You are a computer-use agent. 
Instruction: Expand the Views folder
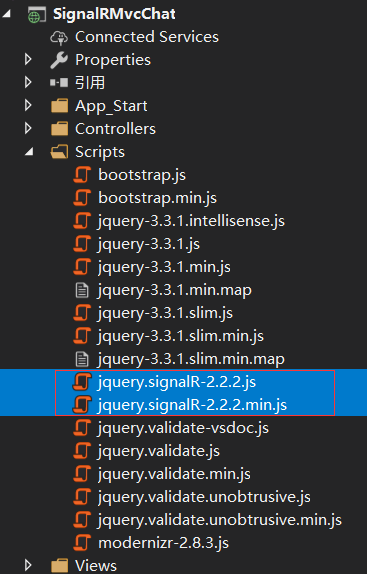(x=28, y=566)
